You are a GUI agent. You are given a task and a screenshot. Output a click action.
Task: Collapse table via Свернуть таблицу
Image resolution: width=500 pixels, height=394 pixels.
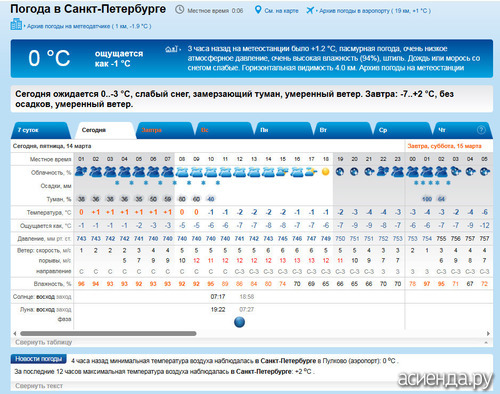click(43, 342)
